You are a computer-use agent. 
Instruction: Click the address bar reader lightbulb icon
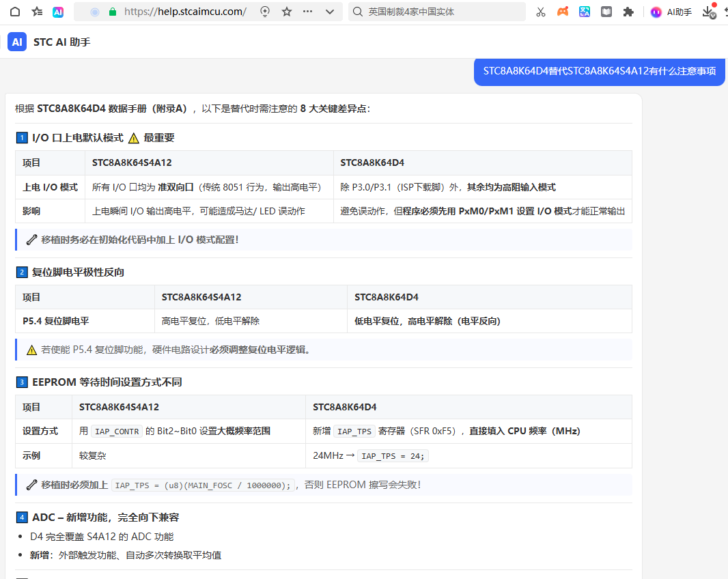(265, 12)
